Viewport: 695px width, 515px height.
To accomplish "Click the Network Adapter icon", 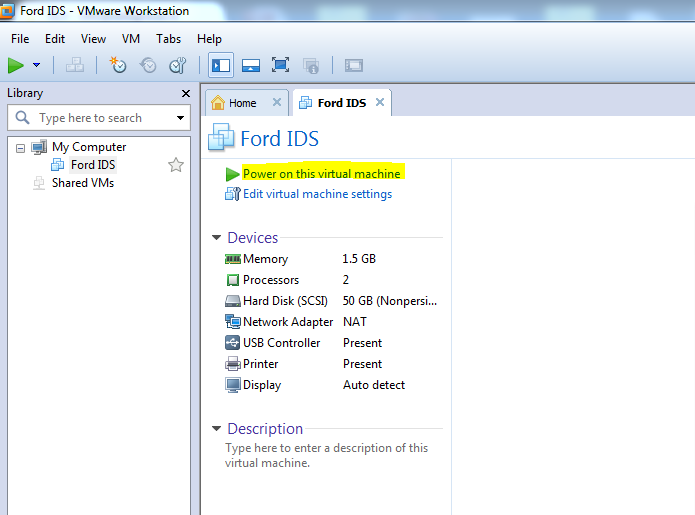I will [233, 321].
